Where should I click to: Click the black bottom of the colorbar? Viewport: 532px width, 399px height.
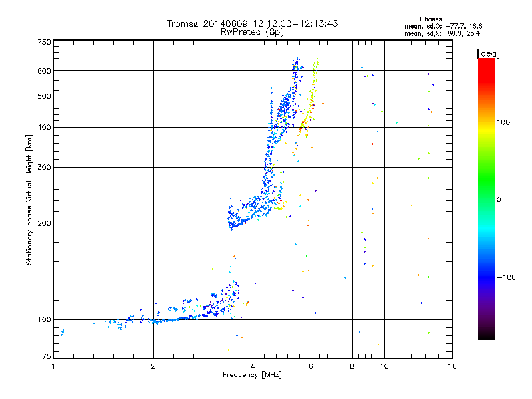tap(487, 334)
